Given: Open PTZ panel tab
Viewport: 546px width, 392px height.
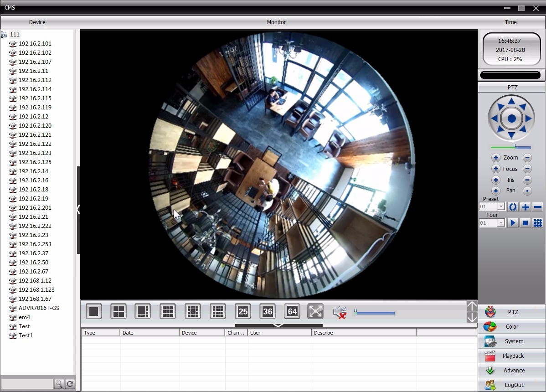Looking at the screenshot, I should pyautogui.click(x=512, y=312).
